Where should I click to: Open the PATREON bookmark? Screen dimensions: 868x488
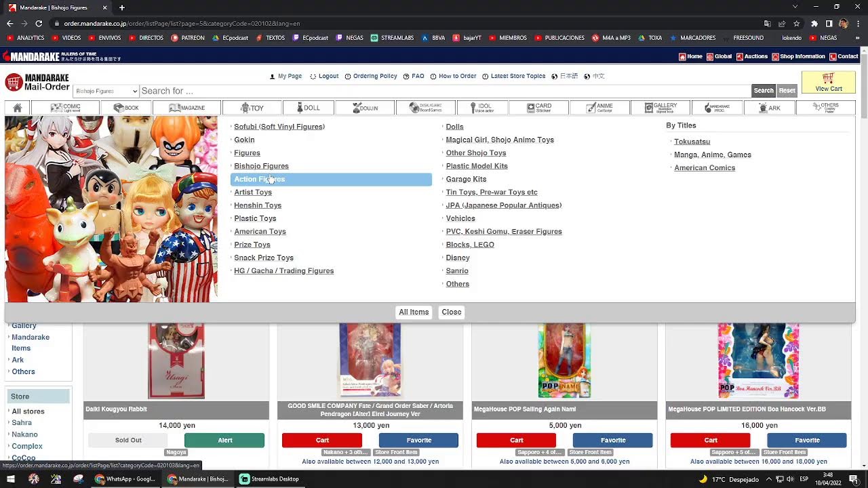tap(188, 38)
